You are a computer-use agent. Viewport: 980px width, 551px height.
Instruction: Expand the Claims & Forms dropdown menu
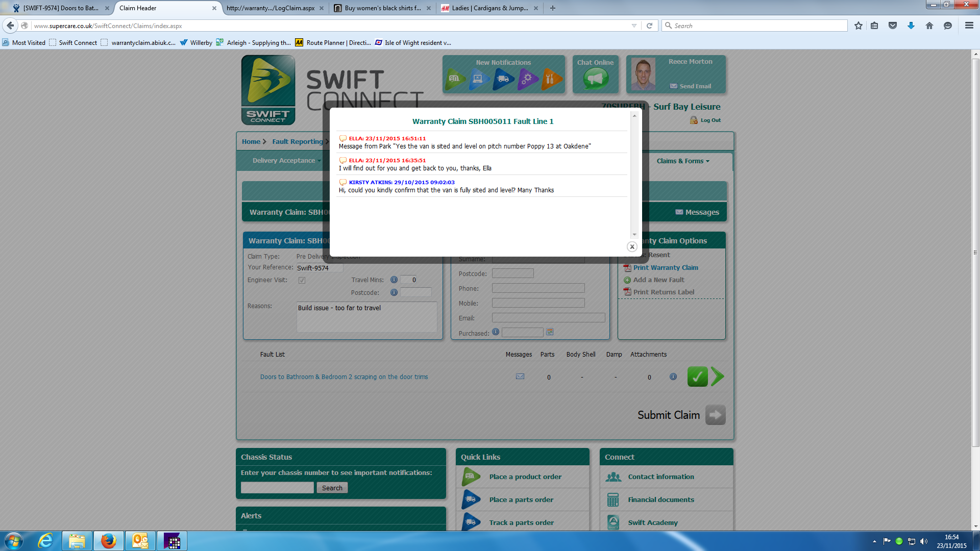click(682, 161)
